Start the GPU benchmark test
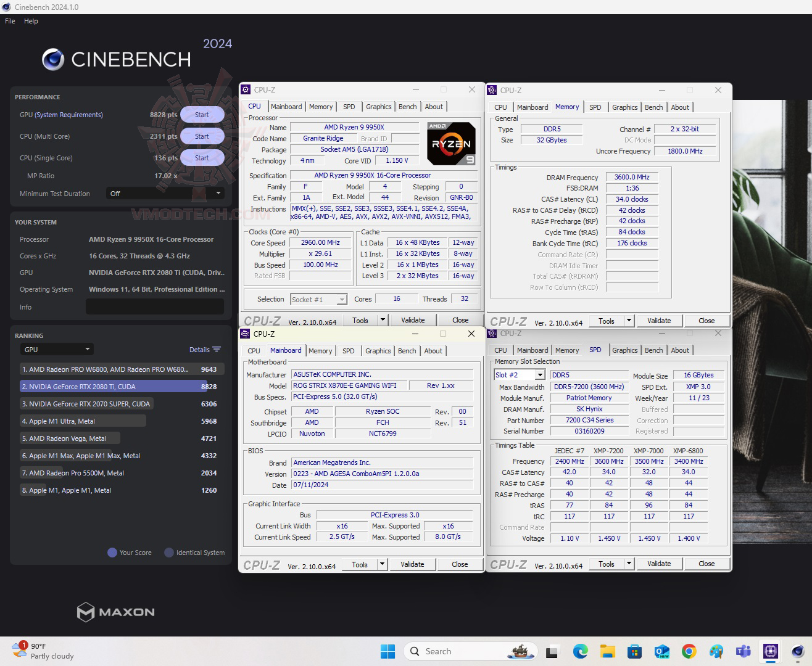The height and width of the screenshot is (666, 812). pos(202,114)
